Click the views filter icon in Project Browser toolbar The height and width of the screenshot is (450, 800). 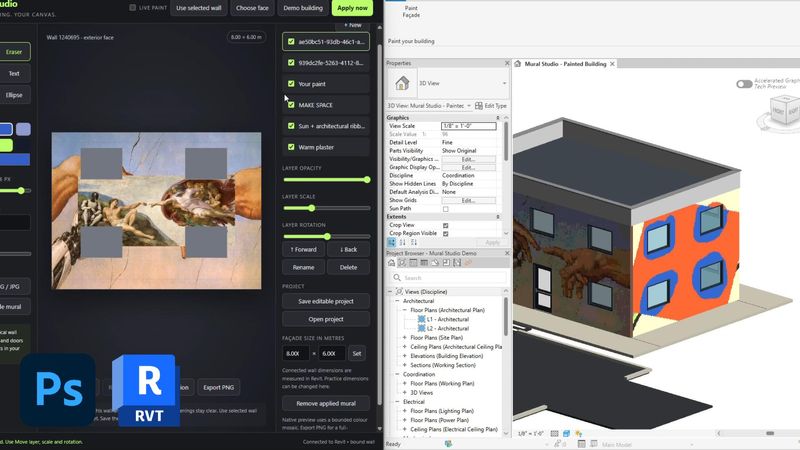coord(402,263)
